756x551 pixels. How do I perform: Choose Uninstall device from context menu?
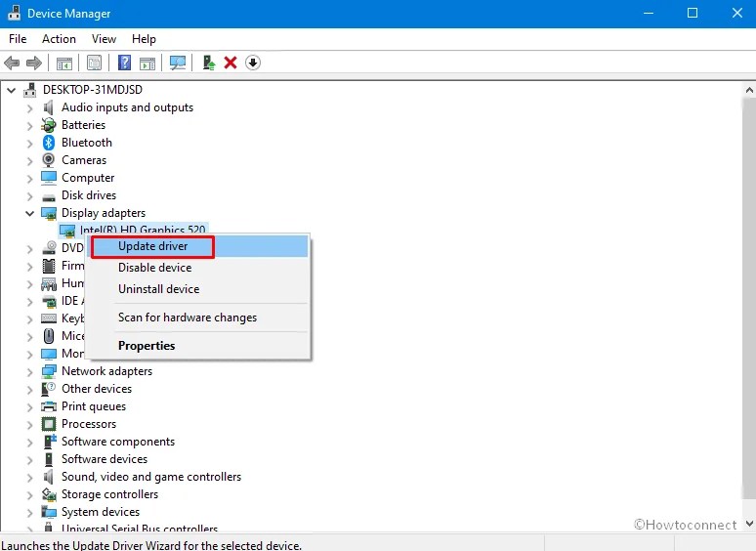(199, 289)
